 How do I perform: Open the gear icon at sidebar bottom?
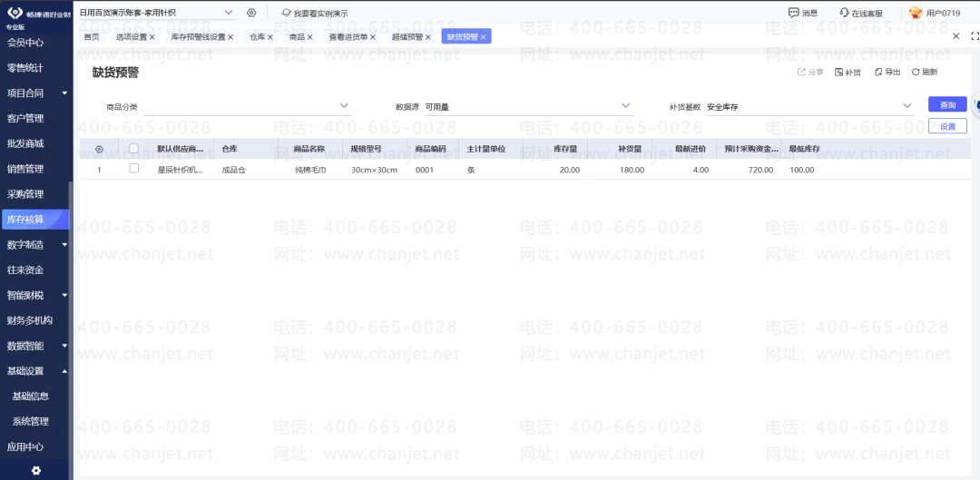tap(36, 471)
